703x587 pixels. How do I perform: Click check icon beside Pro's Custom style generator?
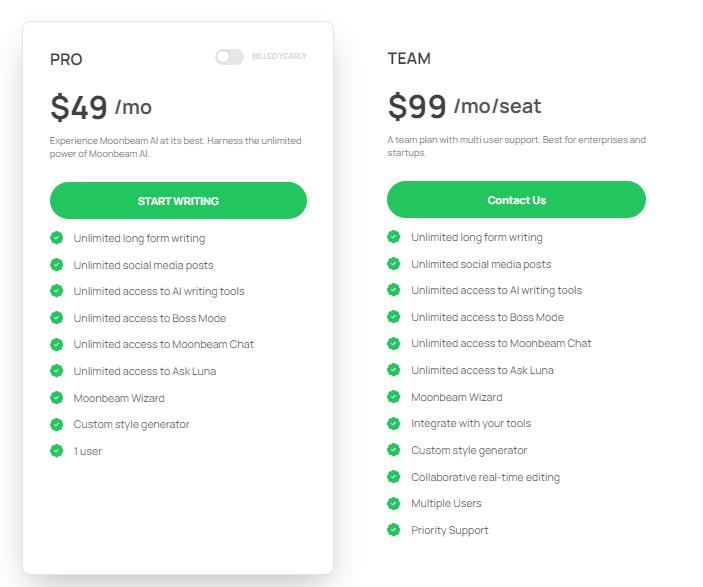57,424
